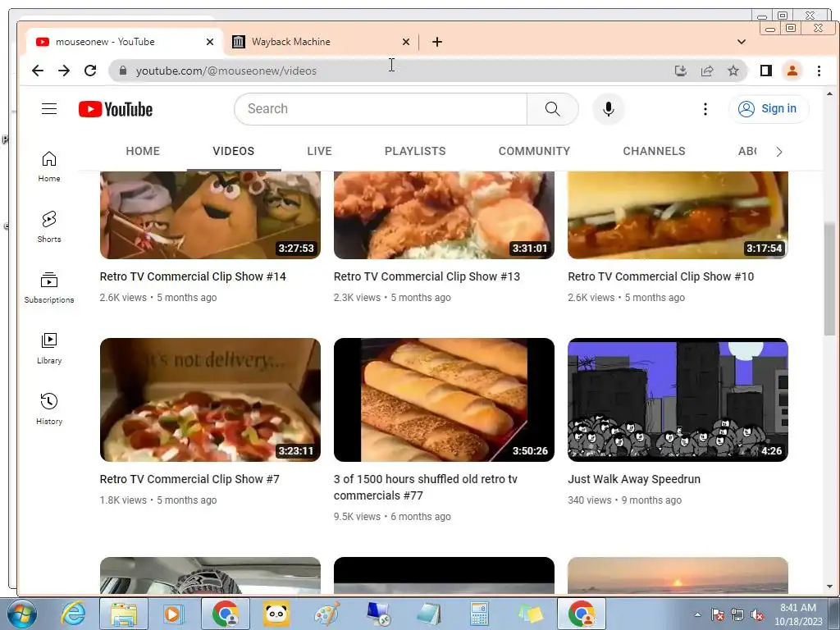This screenshot has width=840, height=630.
Task: Open 3 of 1500 hours shuffled commercials #77 title
Action: click(x=426, y=487)
